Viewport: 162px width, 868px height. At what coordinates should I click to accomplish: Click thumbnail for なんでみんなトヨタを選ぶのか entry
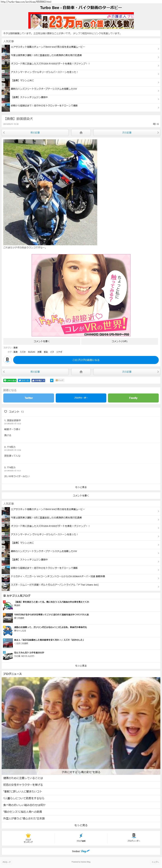pyautogui.click(x=8, y=656)
